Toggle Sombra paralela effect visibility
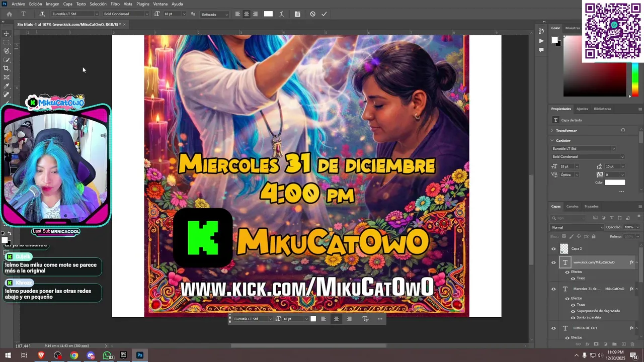The width and height of the screenshot is (644, 362). point(573,317)
